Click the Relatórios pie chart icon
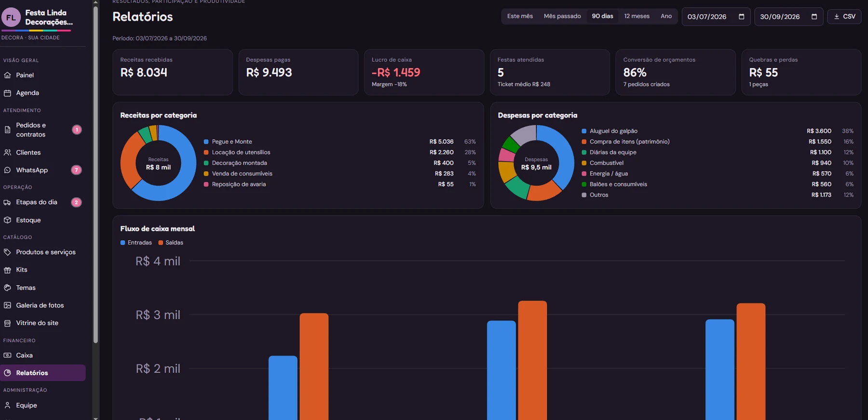Screen dimensions: 868x420 [7, 373]
